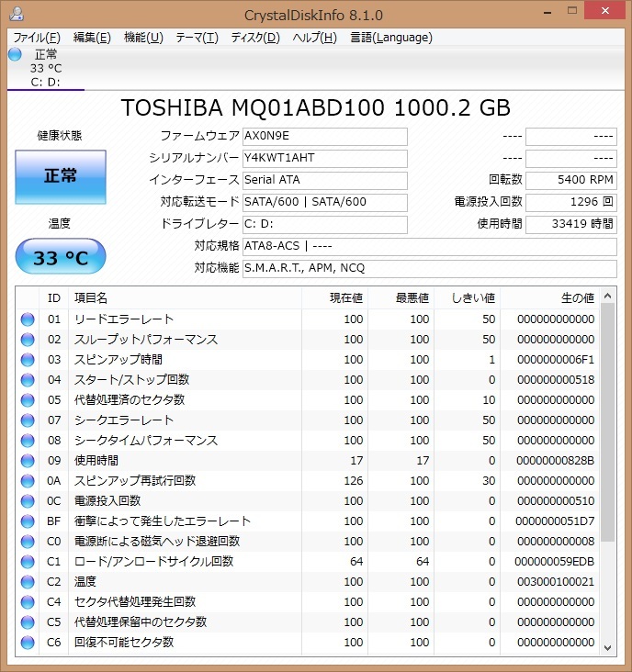This screenshot has height=672, width=632.
Task: Select raw value 000000059EDB in C1 row
Action: click(x=555, y=562)
